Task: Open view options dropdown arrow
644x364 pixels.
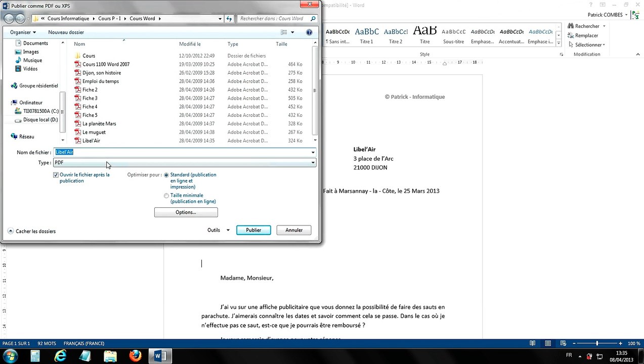Action: tap(292, 32)
